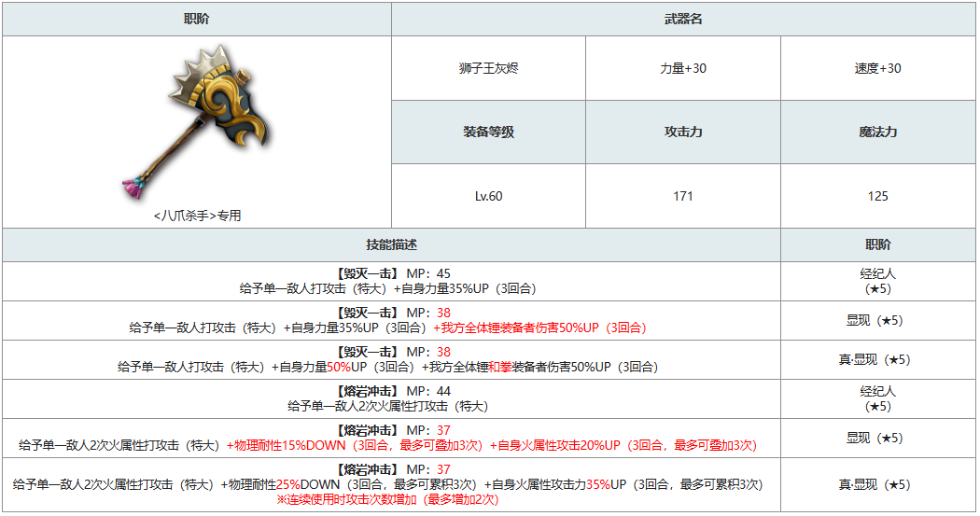Click the 技能描述 column header
The image size is (980, 516).
(391, 245)
